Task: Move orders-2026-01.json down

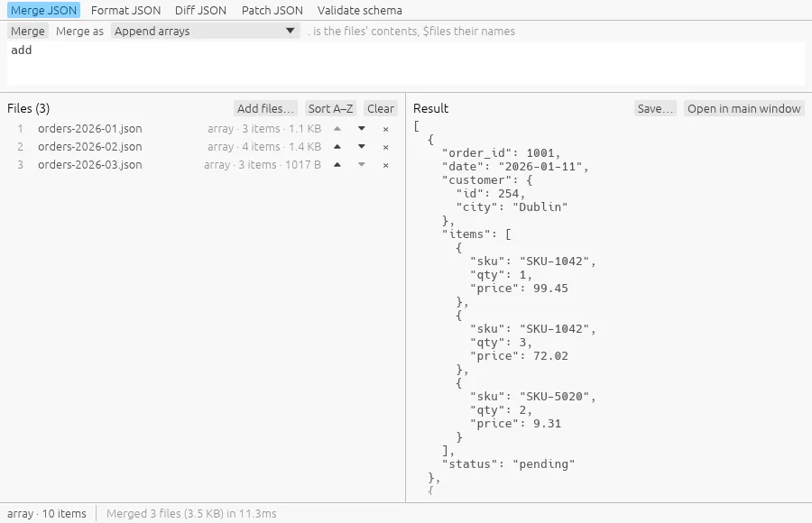Action: 362,129
